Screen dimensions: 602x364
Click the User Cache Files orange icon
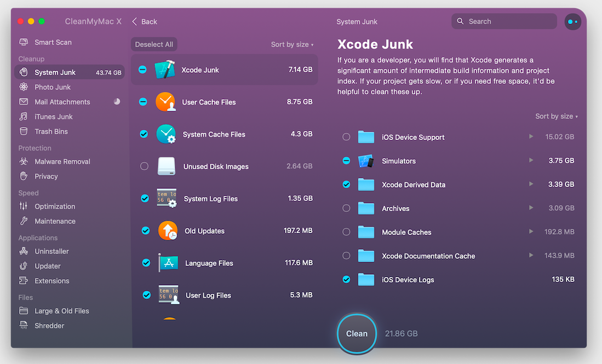point(165,102)
